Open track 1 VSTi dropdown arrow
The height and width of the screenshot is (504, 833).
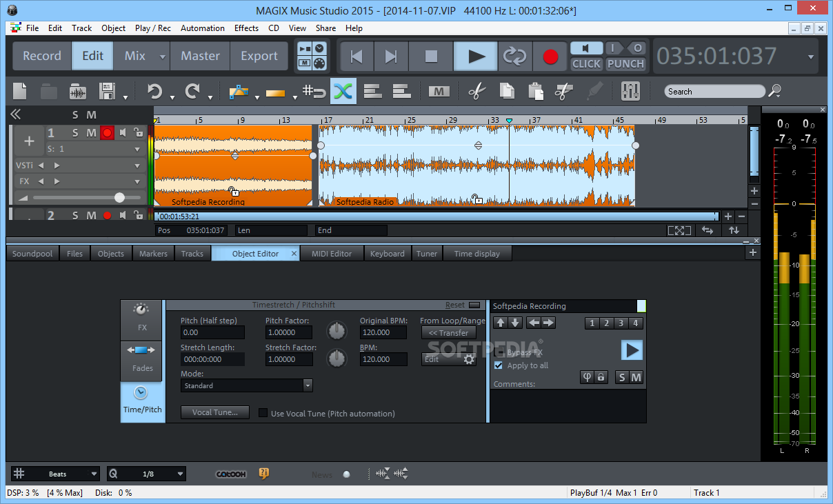click(x=137, y=165)
